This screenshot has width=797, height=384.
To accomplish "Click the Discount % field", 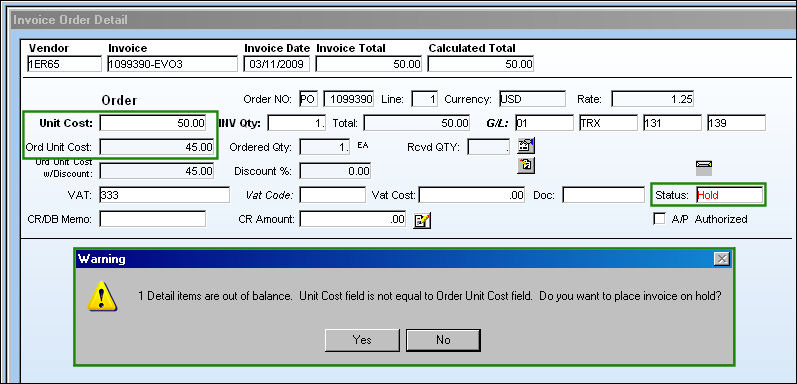I will click(335, 171).
